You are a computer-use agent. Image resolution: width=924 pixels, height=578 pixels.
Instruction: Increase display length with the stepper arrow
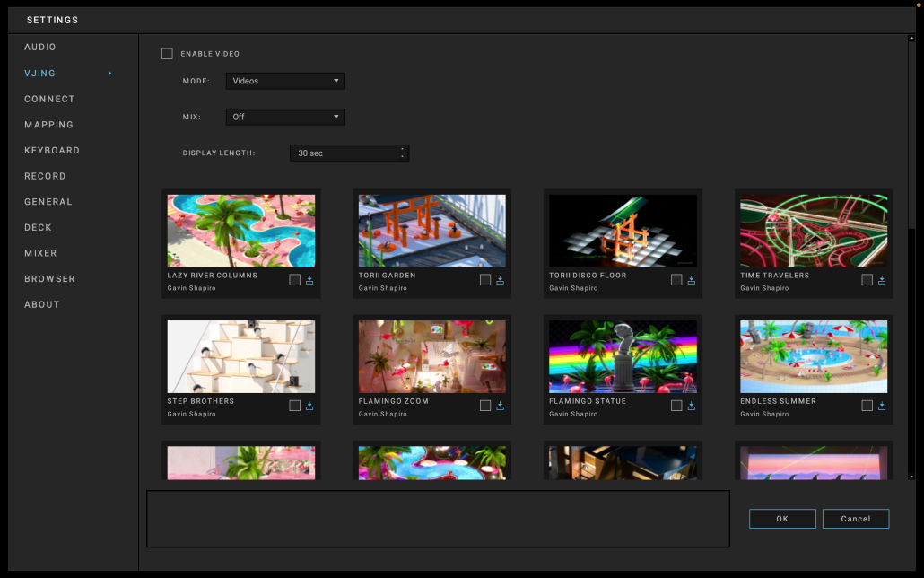pyautogui.click(x=403, y=149)
